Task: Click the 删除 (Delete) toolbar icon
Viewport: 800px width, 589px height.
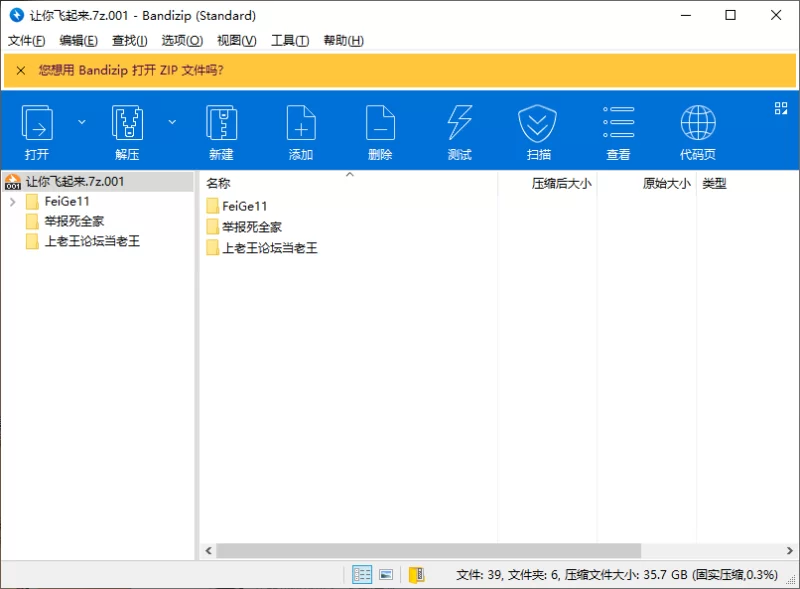Action: coord(380,131)
